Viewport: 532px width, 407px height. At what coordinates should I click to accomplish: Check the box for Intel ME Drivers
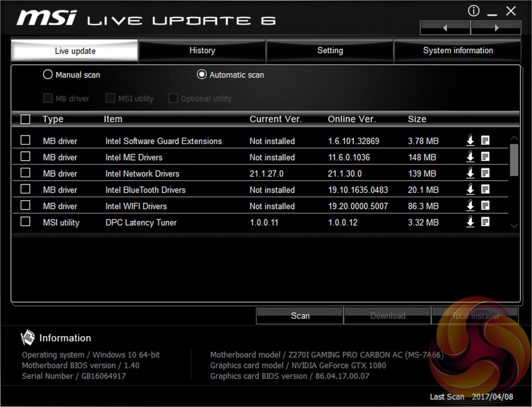coord(25,156)
